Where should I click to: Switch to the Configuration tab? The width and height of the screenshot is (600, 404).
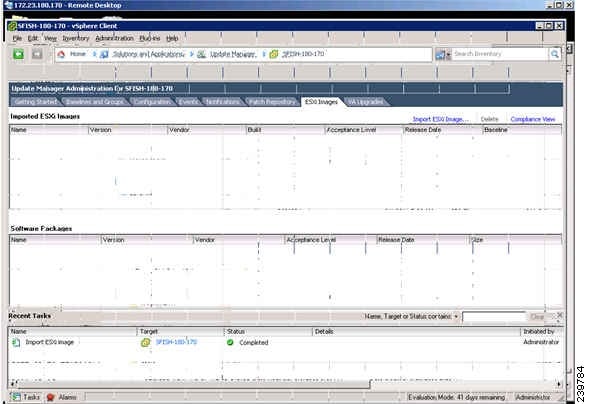(152, 102)
